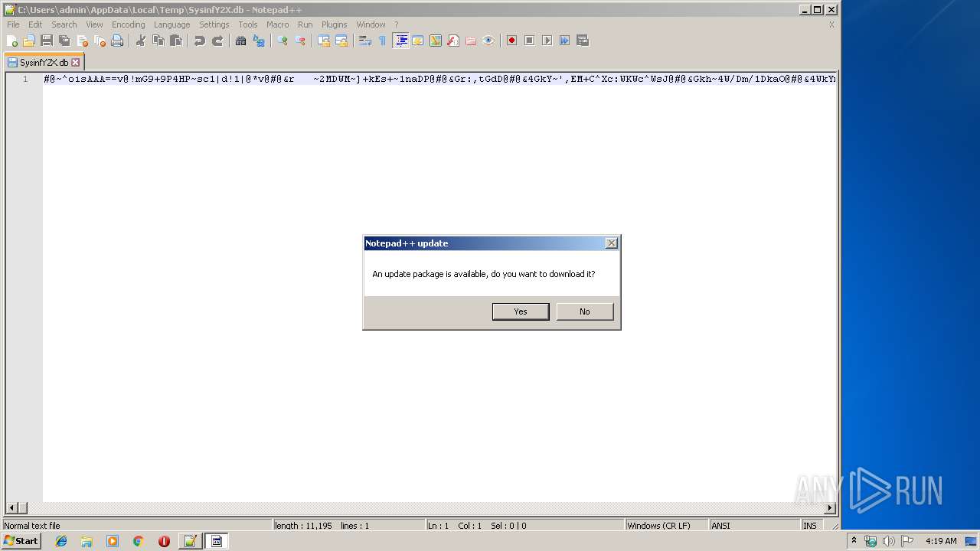This screenshot has height=551, width=980.
Task: Click ANSI encoding in status bar
Action: (x=720, y=526)
